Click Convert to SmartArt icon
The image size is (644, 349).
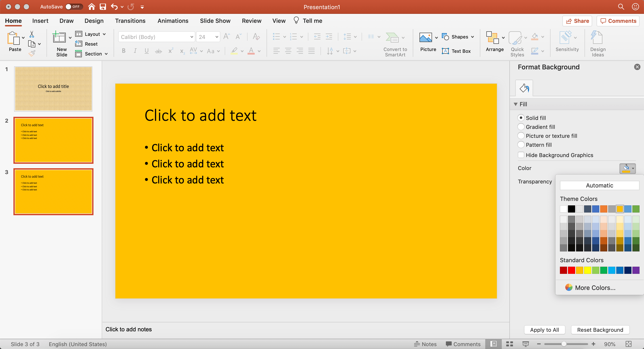392,38
